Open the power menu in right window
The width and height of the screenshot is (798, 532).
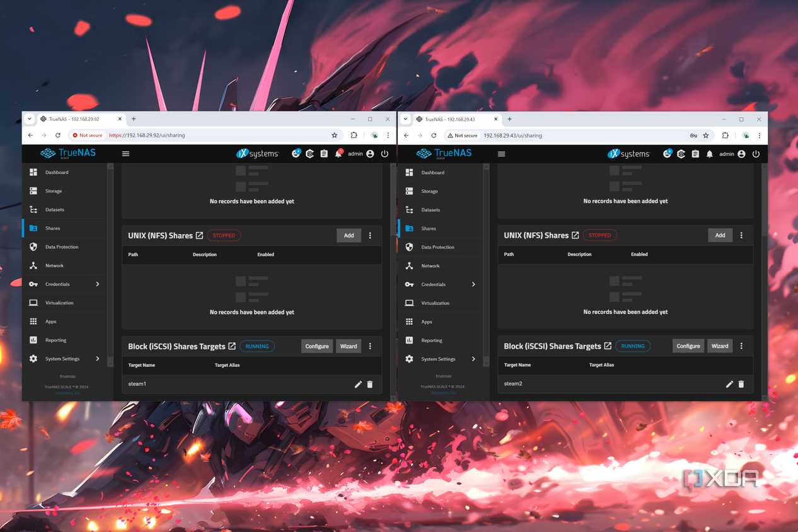point(756,154)
